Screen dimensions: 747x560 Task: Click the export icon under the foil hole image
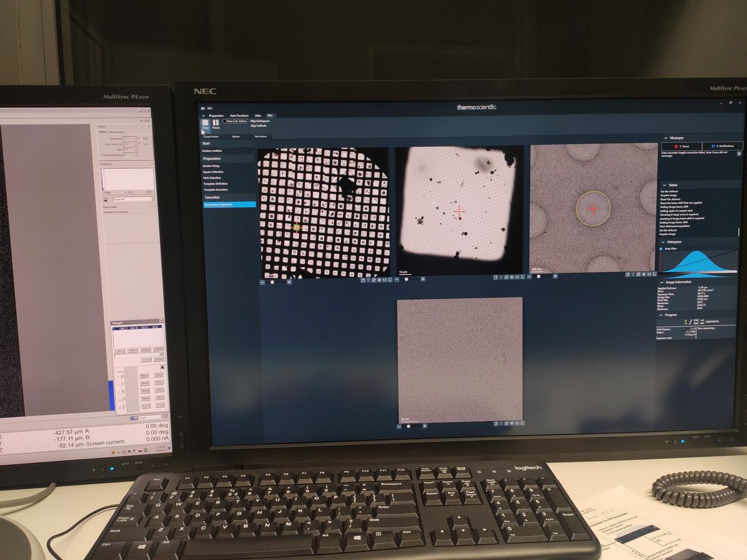(x=627, y=274)
